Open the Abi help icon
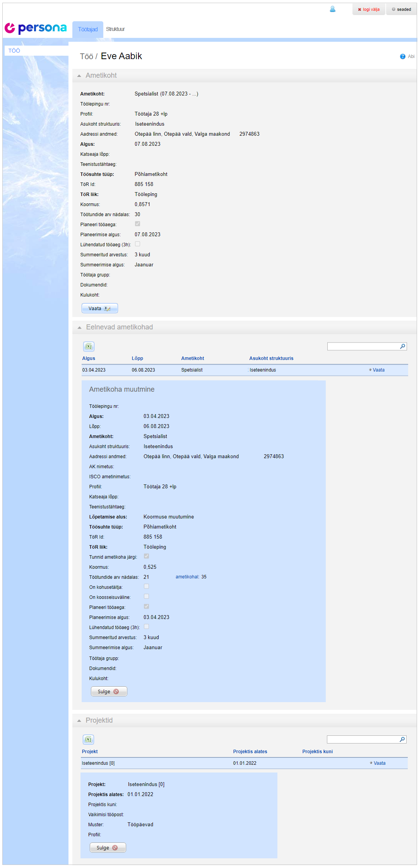 point(403,56)
